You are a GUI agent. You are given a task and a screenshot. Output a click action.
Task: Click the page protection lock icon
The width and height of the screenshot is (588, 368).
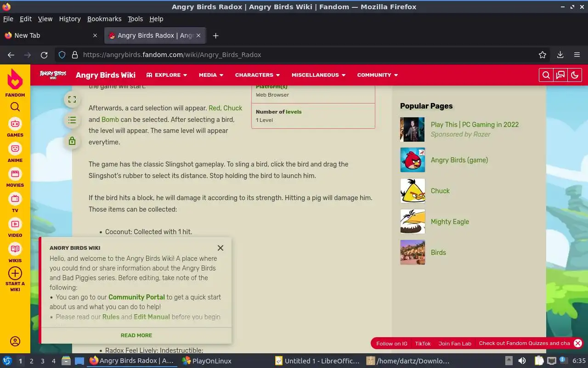coord(72,141)
